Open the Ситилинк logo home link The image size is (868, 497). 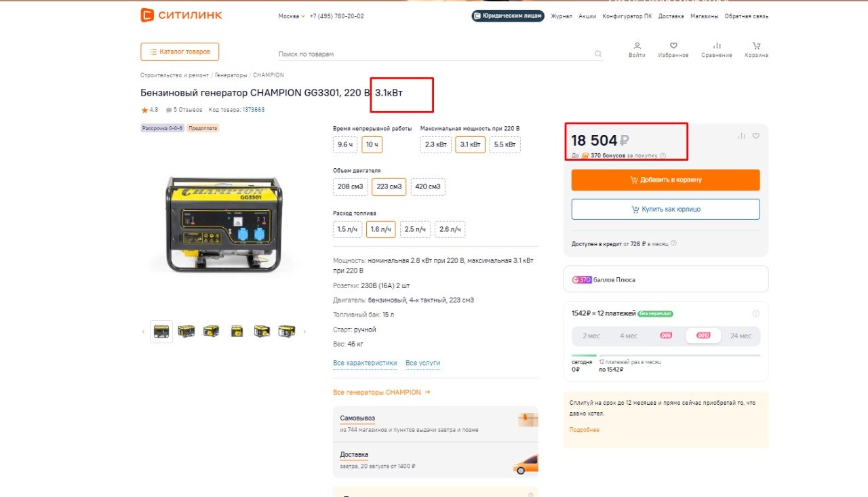(181, 15)
